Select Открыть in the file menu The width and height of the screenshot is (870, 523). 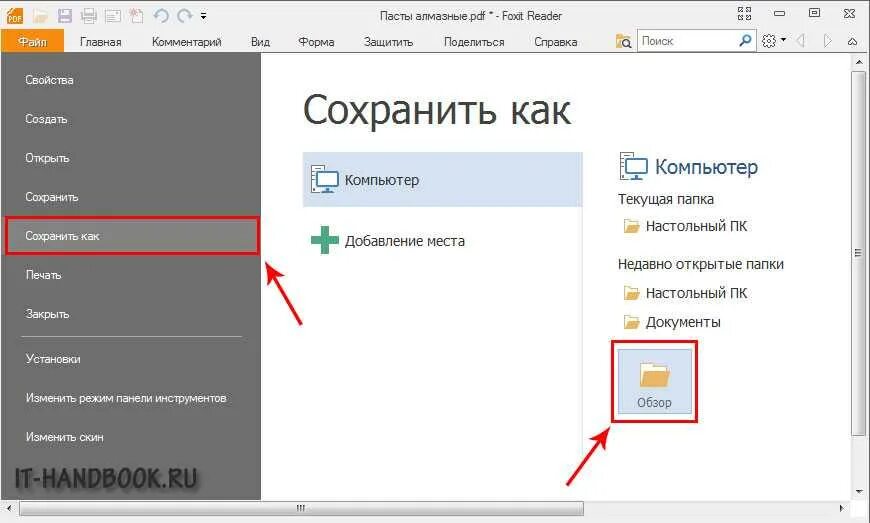tap(131, 158)
